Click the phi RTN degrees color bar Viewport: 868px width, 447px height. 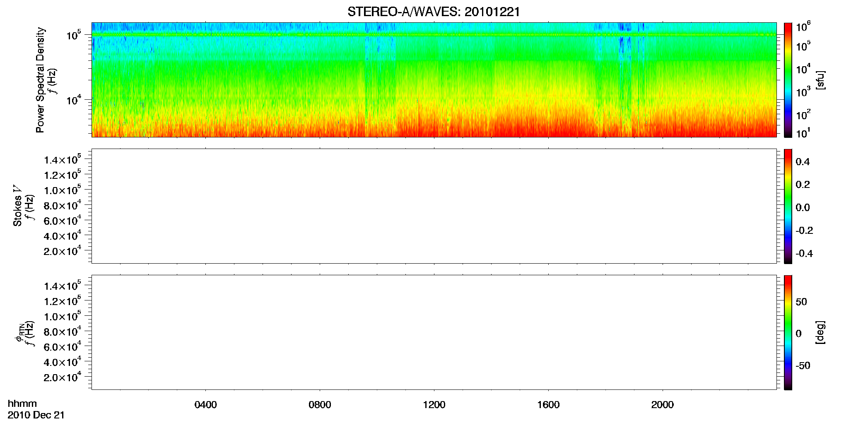pos(788,332)
